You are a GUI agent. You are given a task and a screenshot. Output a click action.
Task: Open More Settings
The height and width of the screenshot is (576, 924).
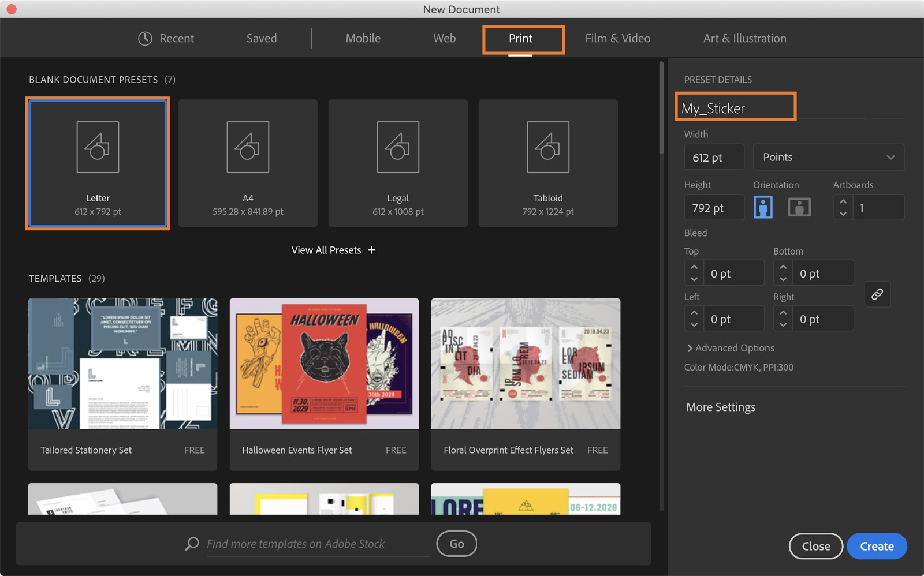[720, 407]
